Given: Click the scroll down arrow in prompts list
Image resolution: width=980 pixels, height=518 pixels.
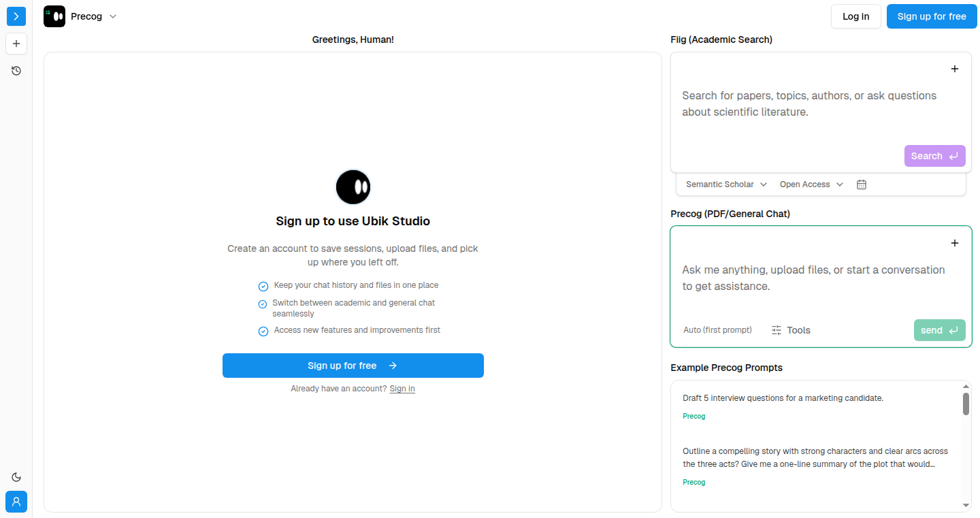Looking at the screenshot, I should click(966, 505).
